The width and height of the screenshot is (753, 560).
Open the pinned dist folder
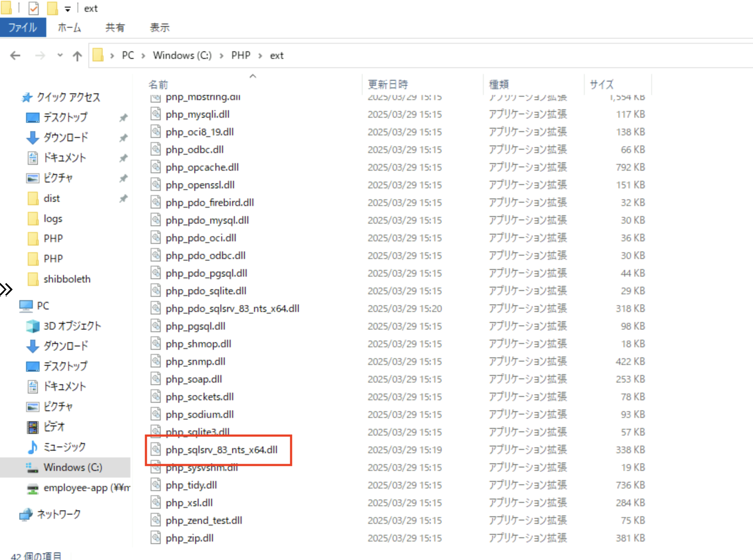click(52, 198)
